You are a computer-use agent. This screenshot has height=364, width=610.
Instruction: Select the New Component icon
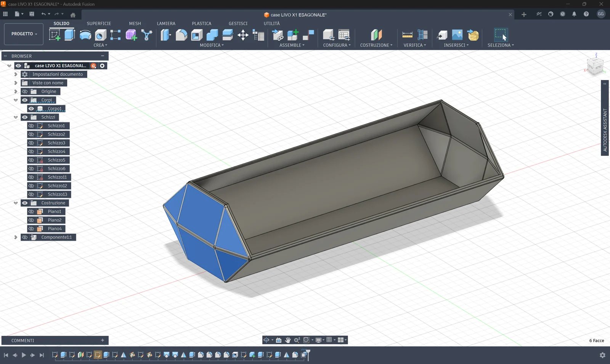[x=293, y=35]
